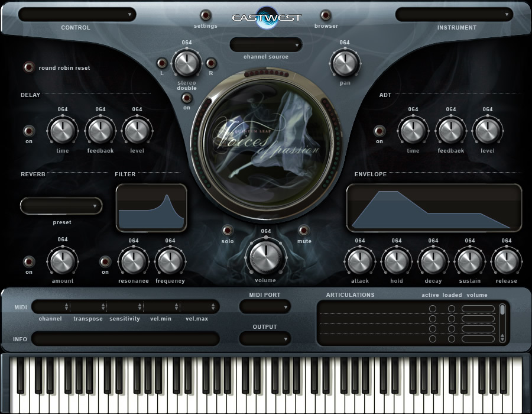Click the first articulation volume slider
This screenshot has height=414, width=532.
[x=478, y=309]
